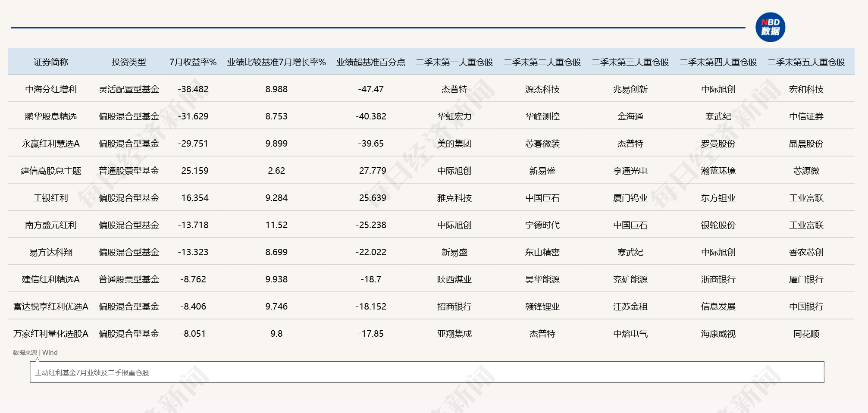Select fund name 南方盛元红利
The image size is (868, 413).
51,225
